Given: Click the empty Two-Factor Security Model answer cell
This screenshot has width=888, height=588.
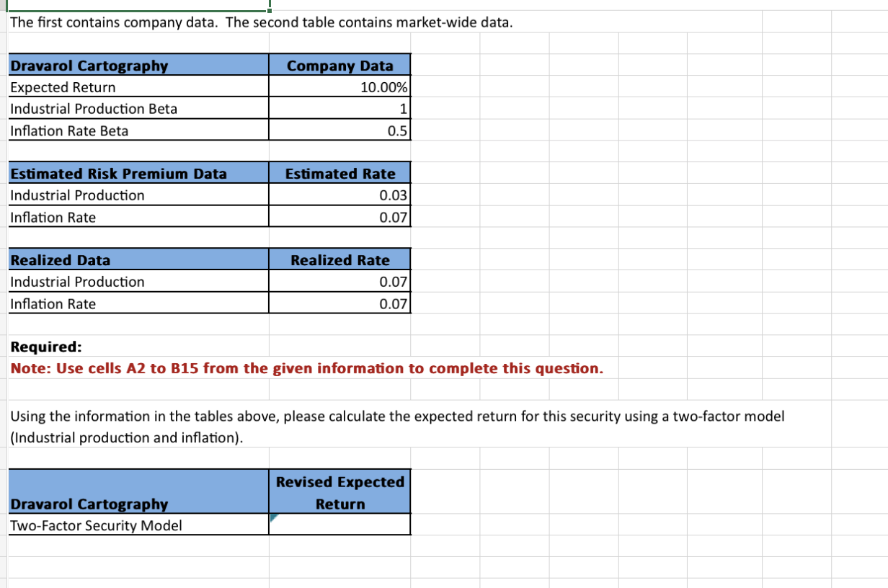Looking at the screenshot, I should coord(339,525).
